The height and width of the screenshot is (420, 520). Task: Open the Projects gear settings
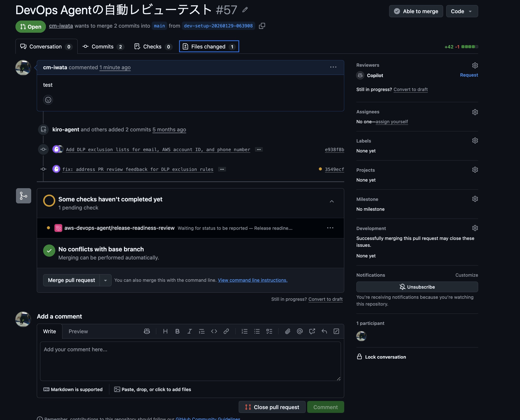pyautogui.click(x=475, y=170)
